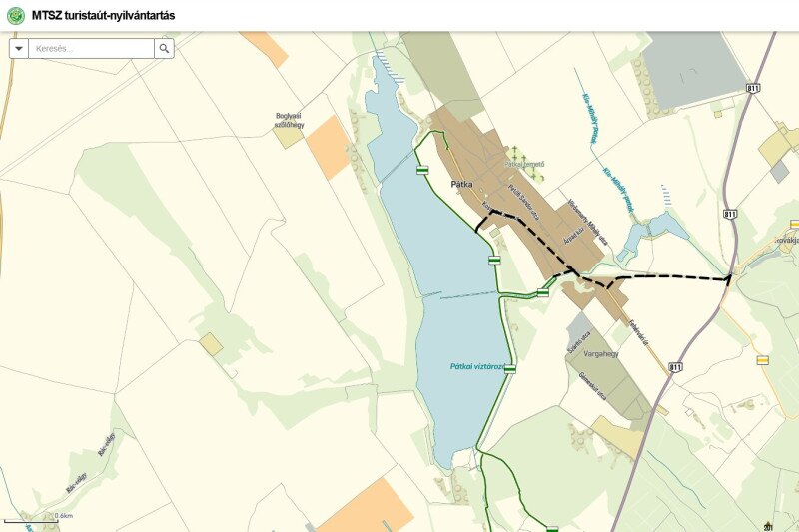This screenshot has height=532, width=799.
Task: Click the Pátkai víztározó reservoir label
Action: tap(477, 366)
